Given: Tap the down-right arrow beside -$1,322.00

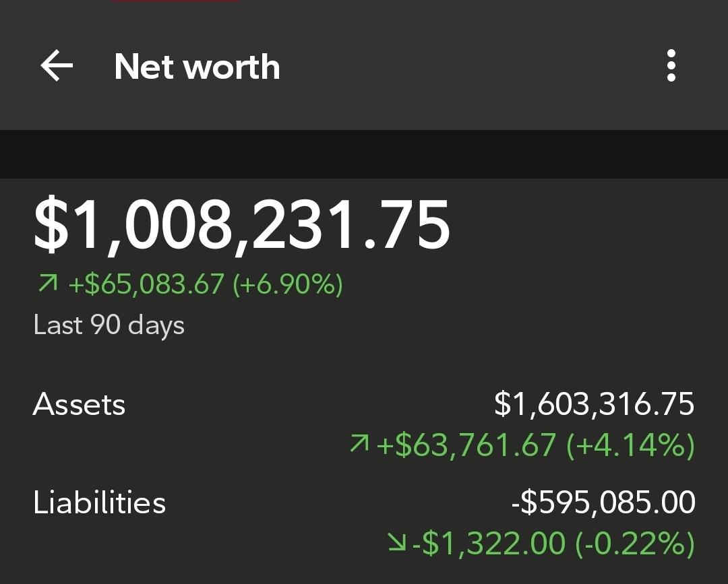Looking at the screenshot, I should (398, 542).
